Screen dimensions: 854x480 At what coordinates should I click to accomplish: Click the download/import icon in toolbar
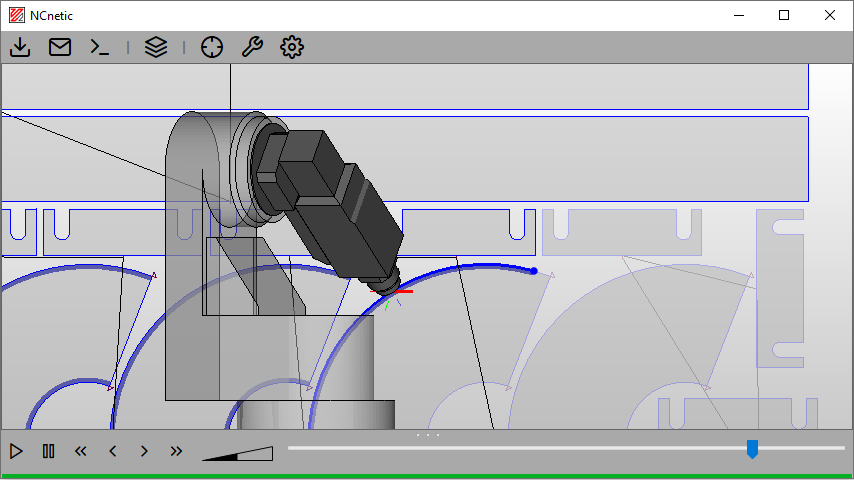20,47
